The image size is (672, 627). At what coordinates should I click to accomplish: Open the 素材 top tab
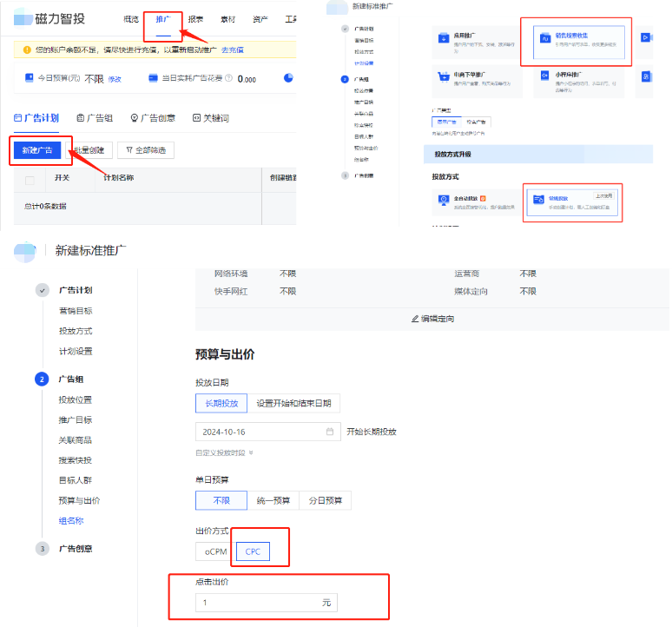(x=228, y=19)
